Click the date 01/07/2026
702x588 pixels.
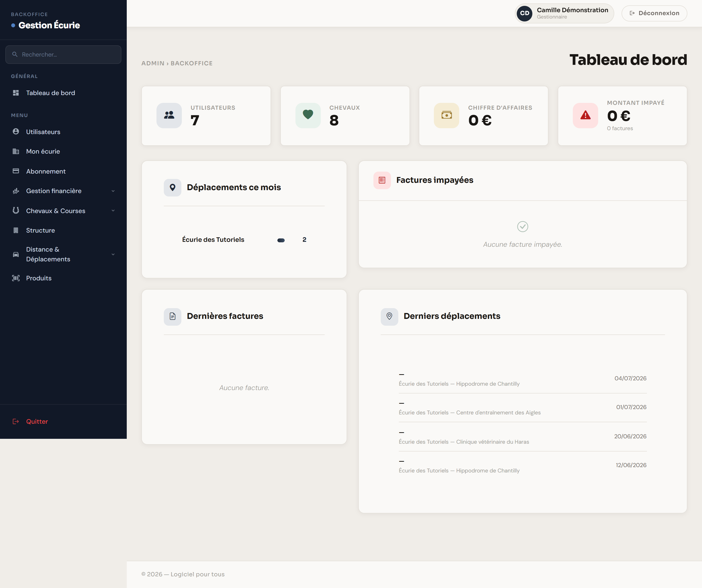(x=631, y=407)
